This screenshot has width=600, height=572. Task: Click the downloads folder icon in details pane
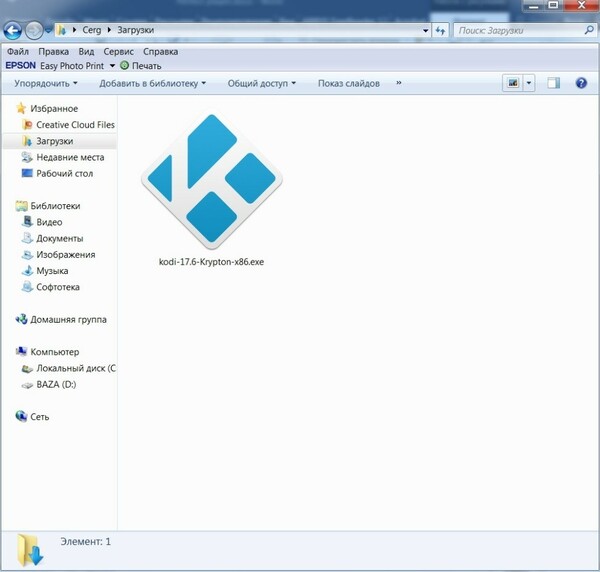[30, 550]
